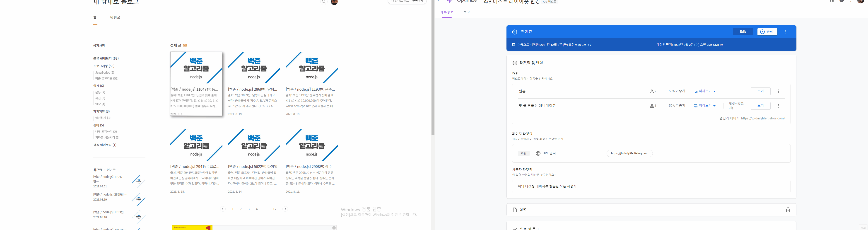Click the 위의 타겟팅 페이지를 방문한 모든 사용자 field

(651, 186)
